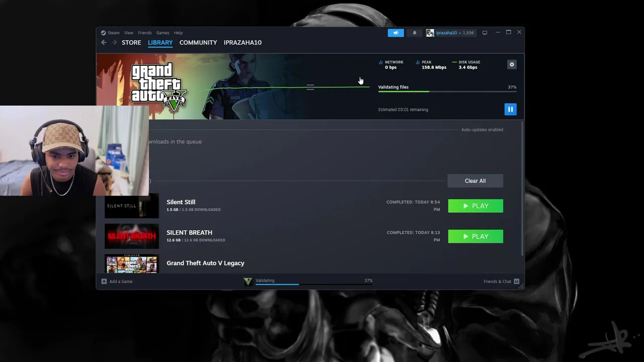Click Estimated 03:01 remaining text
This screenshot has height=362, width=644.
point(403,110)
